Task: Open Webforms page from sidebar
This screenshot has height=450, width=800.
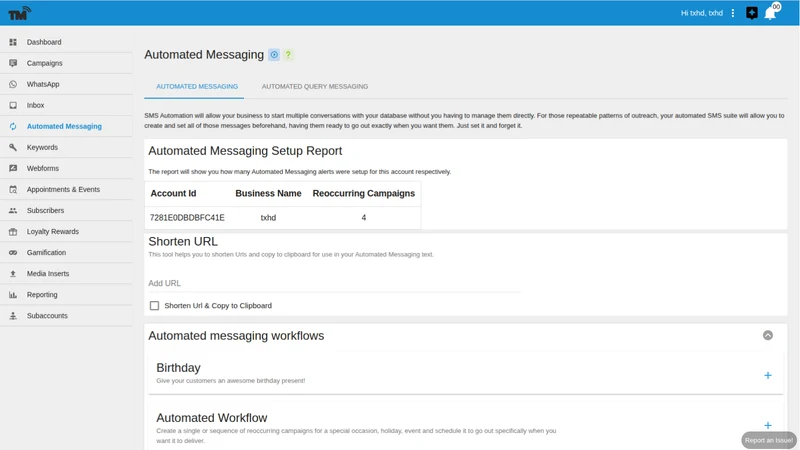Action: point(43,168)
